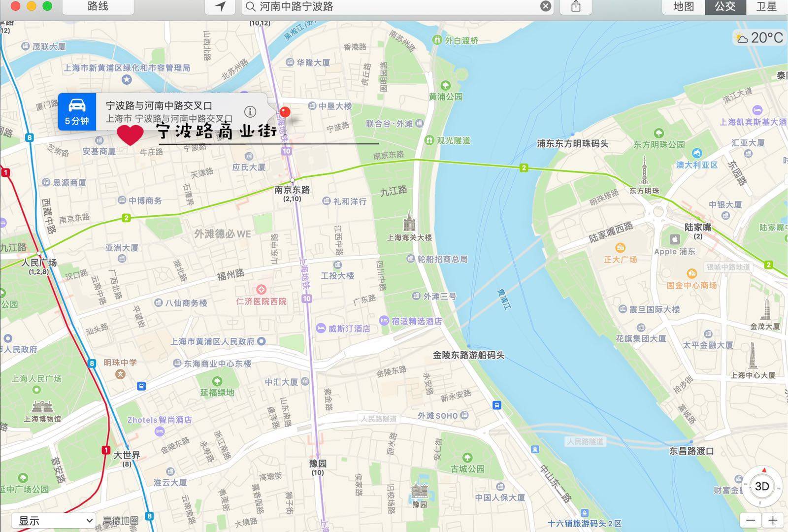Click the 大世界 metro station label
The image size is (788, 532).
(x=127, y=455)
